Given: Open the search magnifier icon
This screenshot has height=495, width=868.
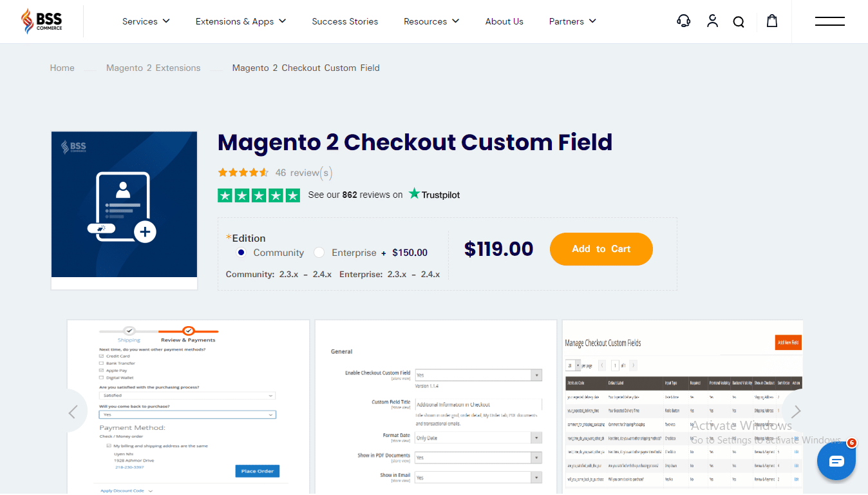Looking at the screenshot, I should (739, 22).
